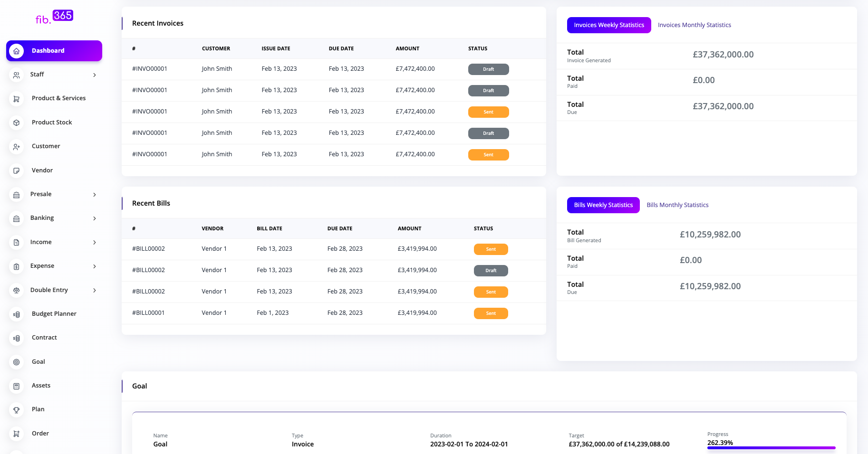This screenshot has height=454, width=868.
Task: Click the Assets calculator icon
Action: 17,386
